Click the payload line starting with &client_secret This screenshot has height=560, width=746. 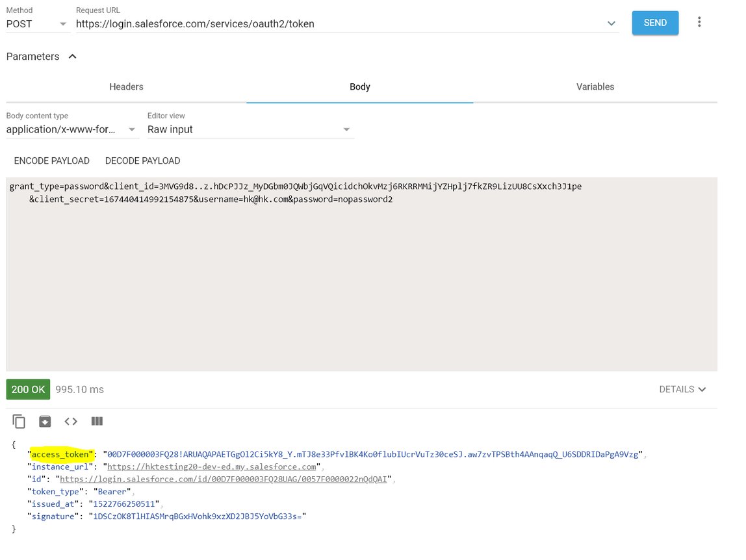211,199
